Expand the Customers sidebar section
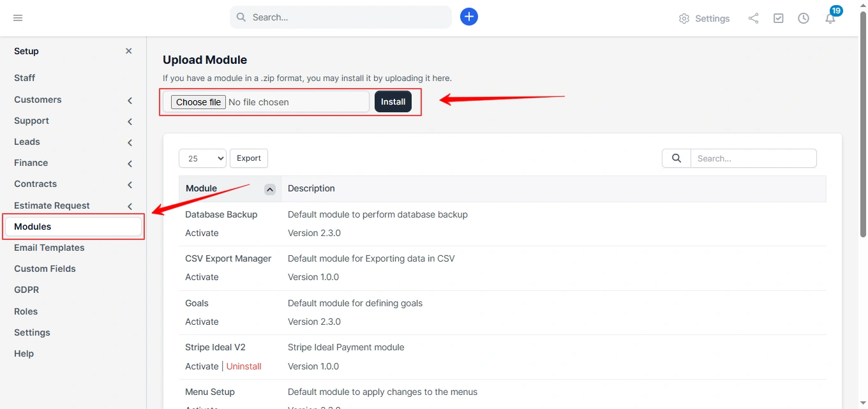 click(x=37, y=100)
